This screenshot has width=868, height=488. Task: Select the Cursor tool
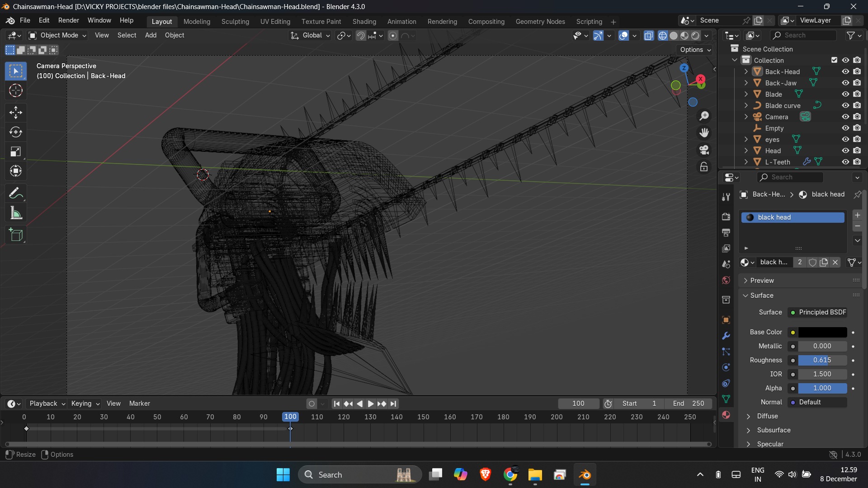16,91
